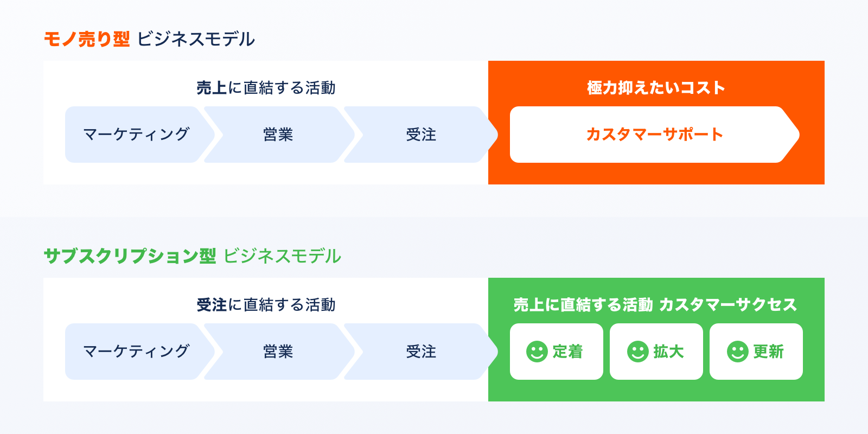Click マーケティング step in モノ売り型 flow
This screenshot has height=434, width=868.
136,135
